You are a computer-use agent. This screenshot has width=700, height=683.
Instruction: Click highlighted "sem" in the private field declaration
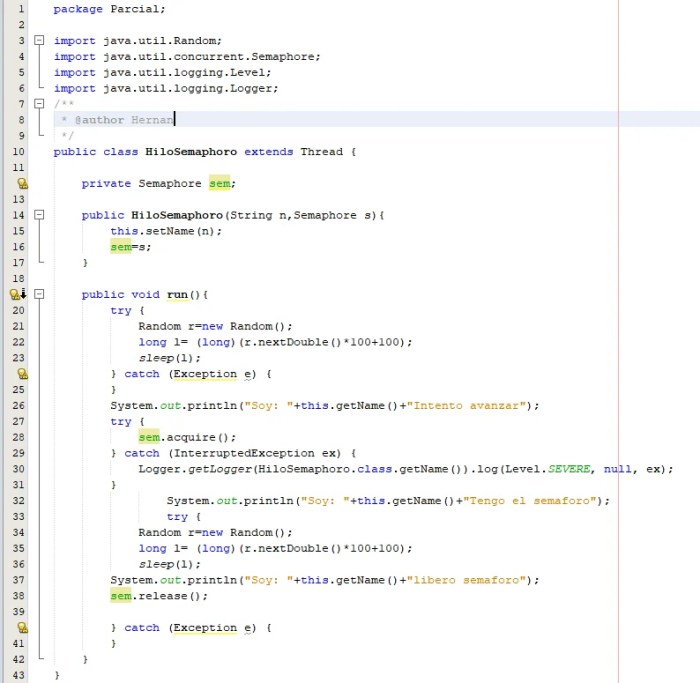click(x=220, y=183)
